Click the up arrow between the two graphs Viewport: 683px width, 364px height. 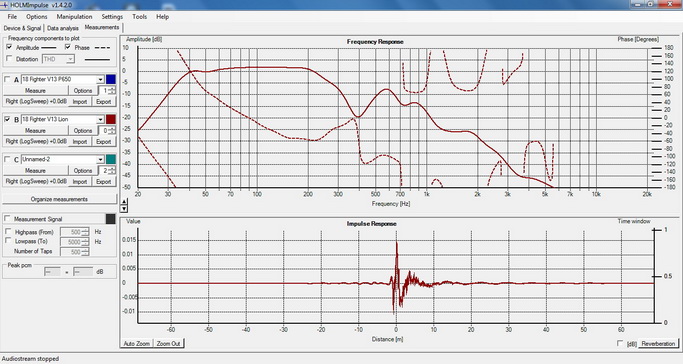(x=124, y=202)
